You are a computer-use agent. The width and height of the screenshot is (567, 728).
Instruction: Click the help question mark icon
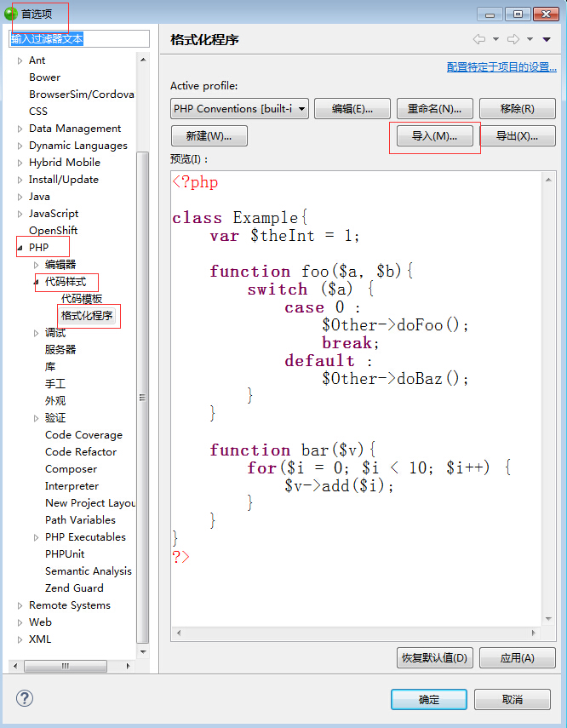[x=24, y=698]
